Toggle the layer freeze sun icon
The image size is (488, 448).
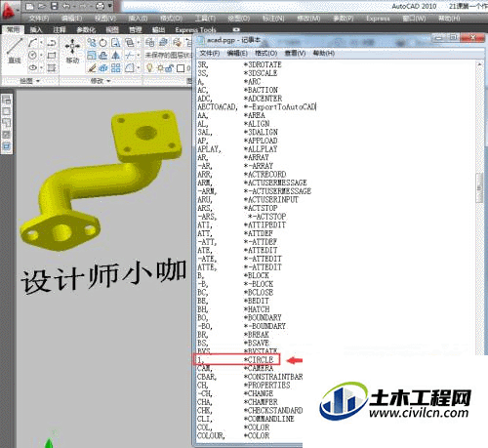tap(160, 68)
